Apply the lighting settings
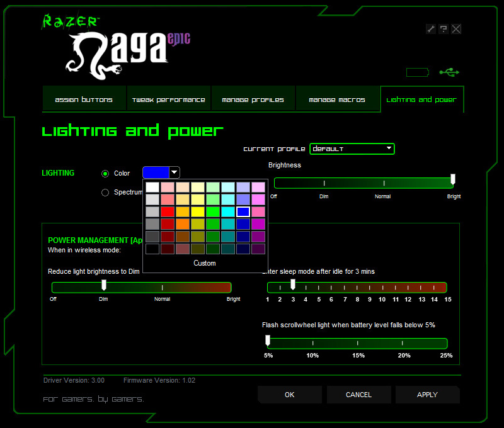504x428 pixels. click(x=428, y=395)
